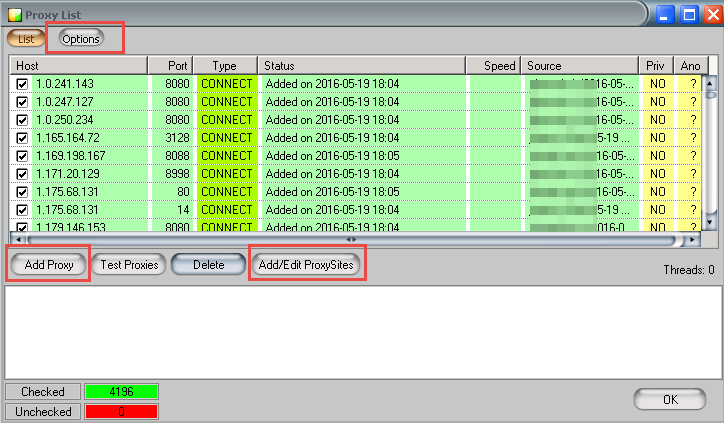This screenshot has height=423, width=724.
Task: Sort by the Speed column header
Action: click(x=493, y=65)
